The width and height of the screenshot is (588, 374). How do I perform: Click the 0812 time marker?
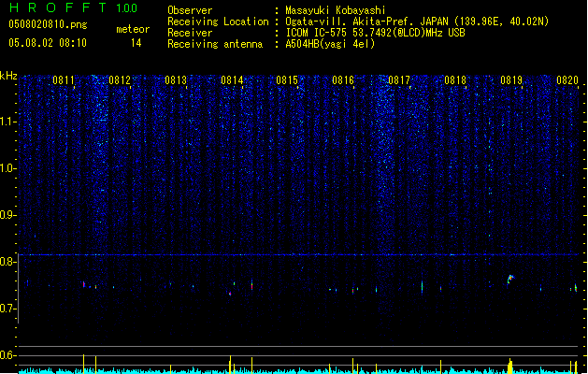(120, 80)
